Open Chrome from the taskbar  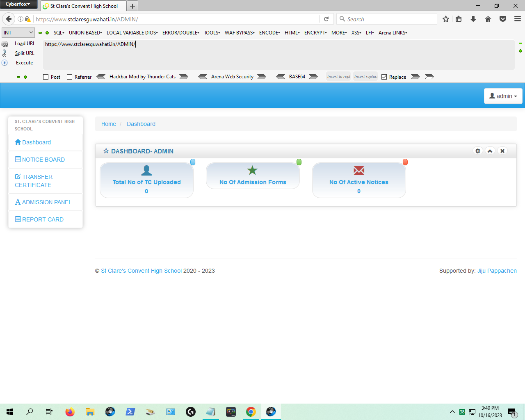(251, 412)
